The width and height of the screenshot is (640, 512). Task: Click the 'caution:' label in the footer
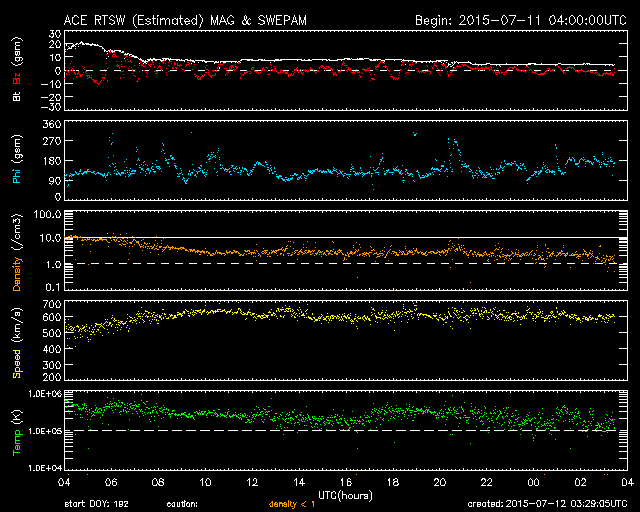184,505
